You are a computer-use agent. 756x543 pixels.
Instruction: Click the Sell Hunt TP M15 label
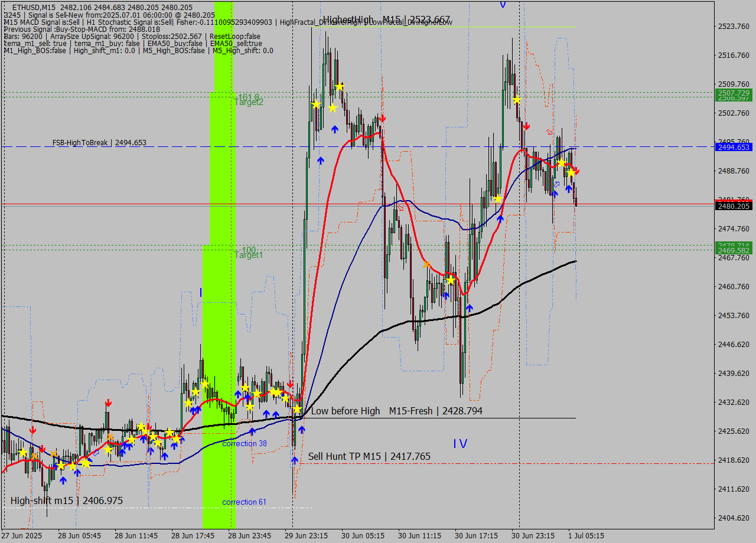(x=369, y=456)
